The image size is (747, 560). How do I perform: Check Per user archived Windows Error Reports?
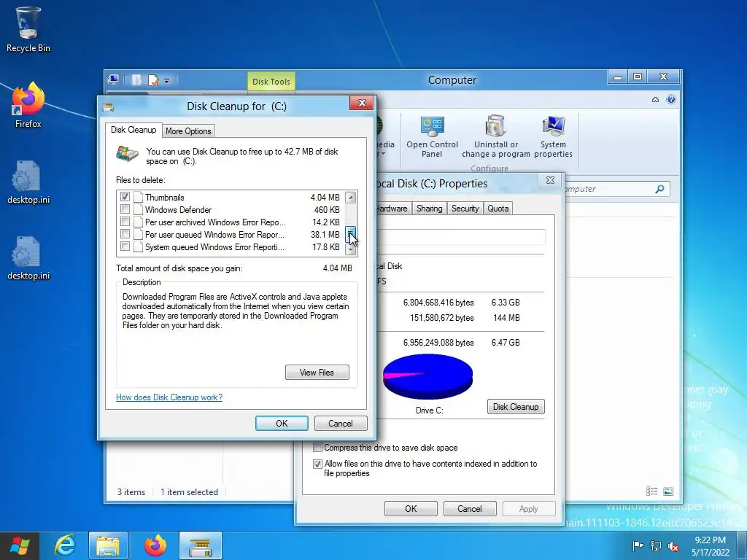click(x=125, y=222)
